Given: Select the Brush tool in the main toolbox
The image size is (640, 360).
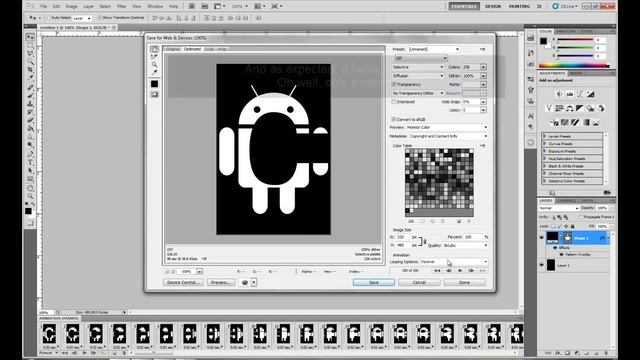Looking at the screenshot, I should coord(30,95).
